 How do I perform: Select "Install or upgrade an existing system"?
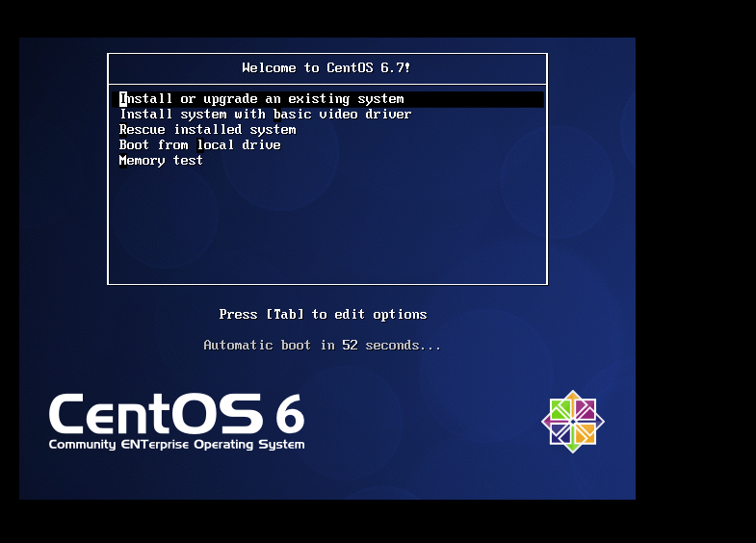[327, 99]
